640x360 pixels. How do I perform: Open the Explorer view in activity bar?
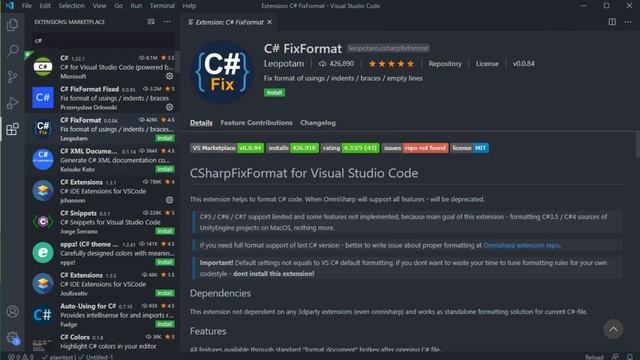[x=12, y=25]
